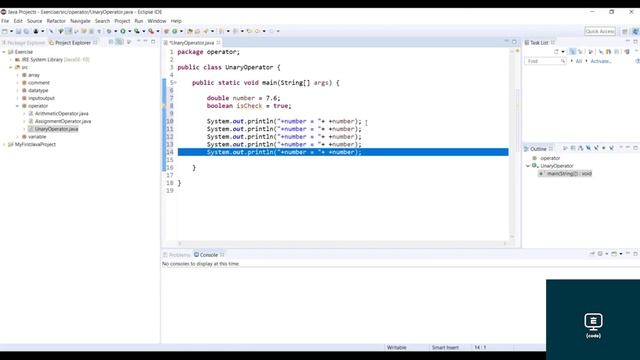Switch to the Problems tab
This screenshot has width=640, height=360.
pos(177,255)
